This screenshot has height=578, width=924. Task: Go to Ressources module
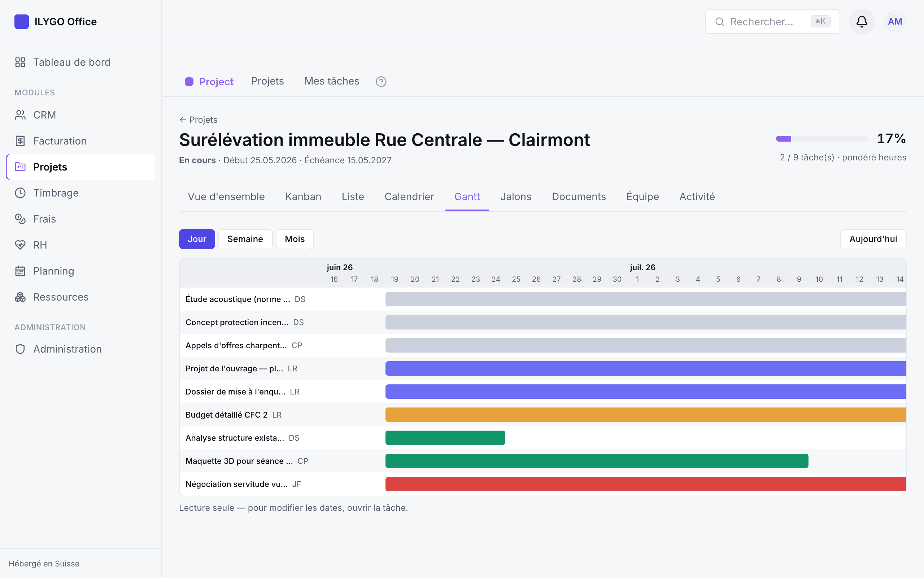(x=81, y=297)
